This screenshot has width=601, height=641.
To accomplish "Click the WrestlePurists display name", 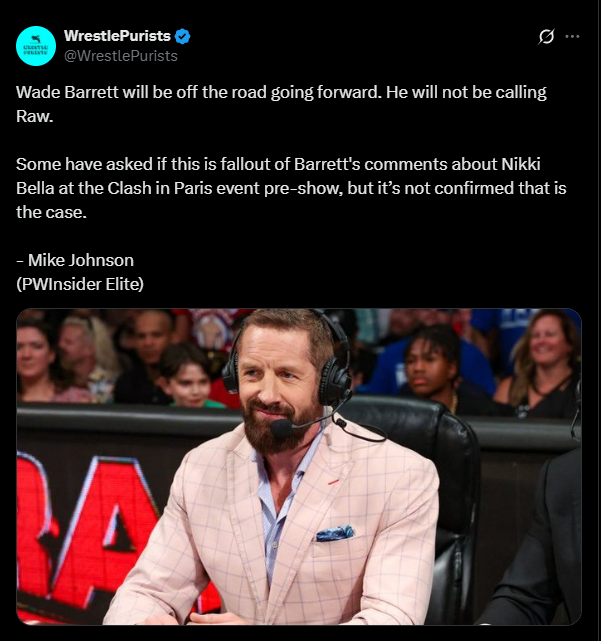I will pos(117,36).
